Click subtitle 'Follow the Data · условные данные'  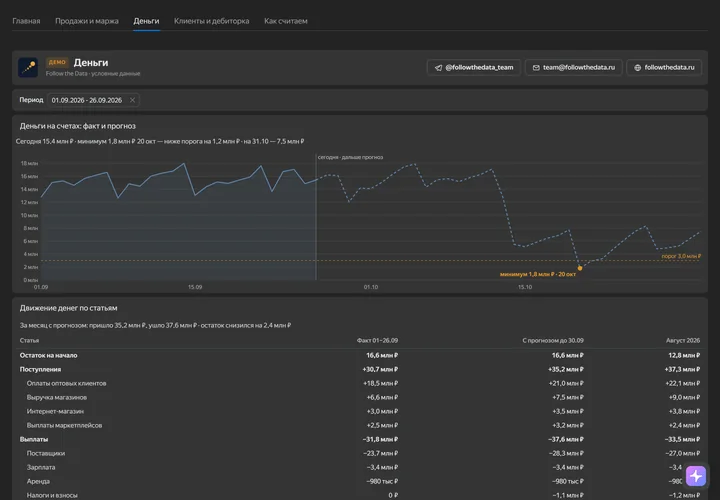click(x=93, y=73)
